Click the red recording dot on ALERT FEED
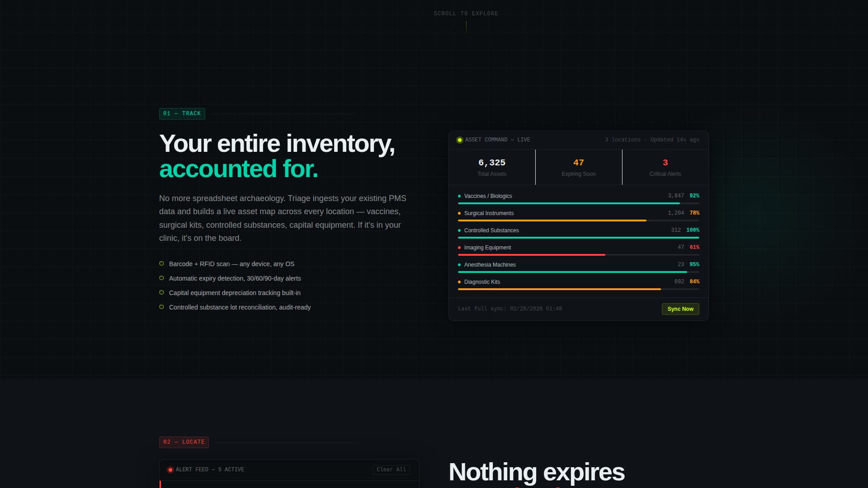868x488 pixels. tap(171, 469)
